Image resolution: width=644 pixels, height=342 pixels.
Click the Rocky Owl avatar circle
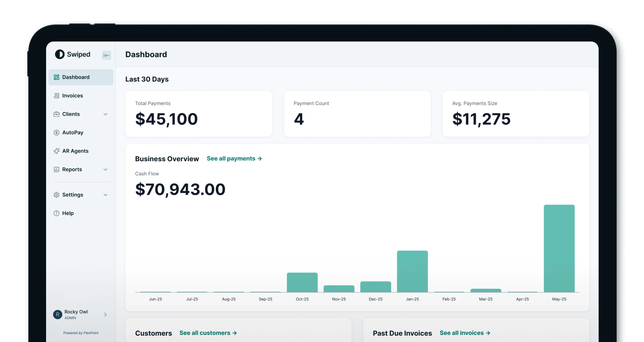click(x=57, y=314)
